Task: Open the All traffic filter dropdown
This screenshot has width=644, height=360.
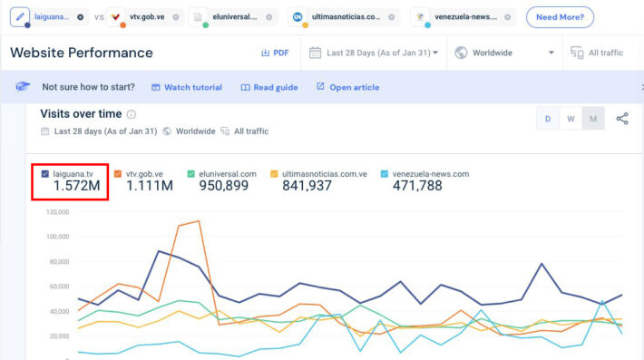Action: pos(597,53)
